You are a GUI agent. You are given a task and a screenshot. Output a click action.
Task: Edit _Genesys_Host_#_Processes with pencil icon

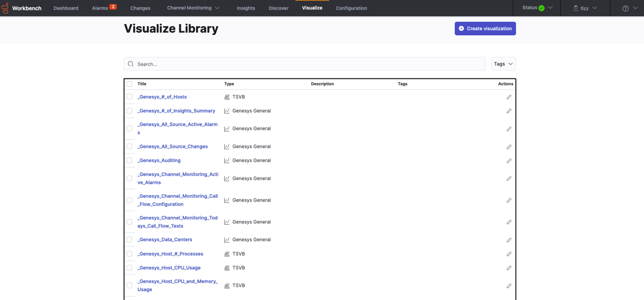pos(509,254)
